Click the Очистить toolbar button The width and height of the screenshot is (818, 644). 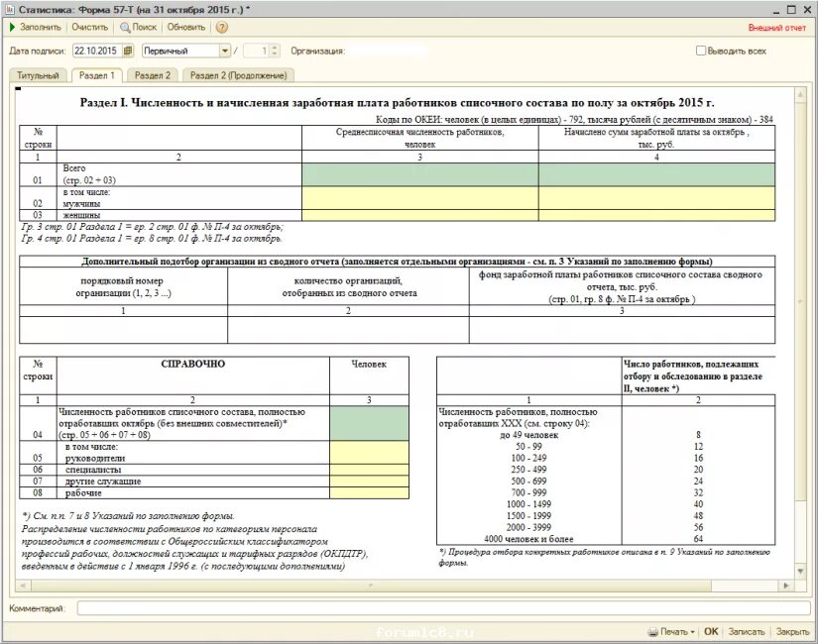point(89,27)
